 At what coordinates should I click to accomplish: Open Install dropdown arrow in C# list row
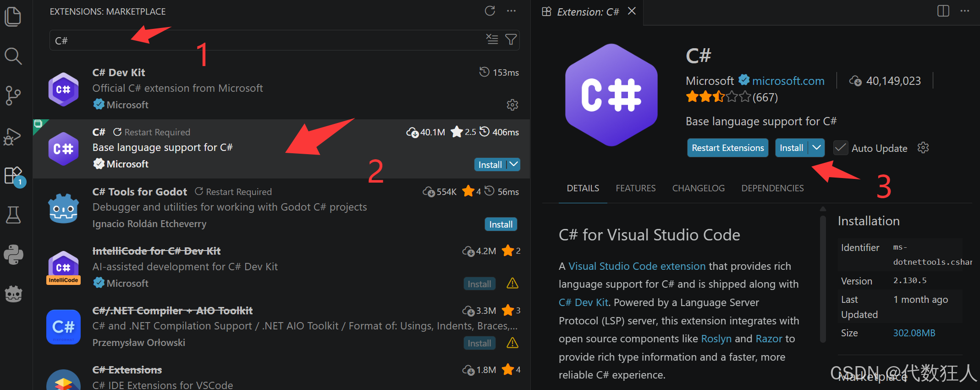pyautogui.click(x=514, y=164)
